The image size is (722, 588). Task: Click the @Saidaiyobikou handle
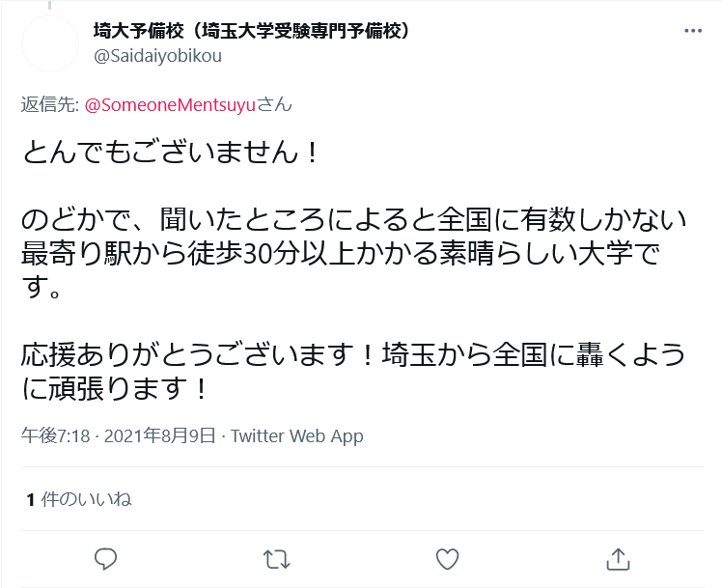157,56
